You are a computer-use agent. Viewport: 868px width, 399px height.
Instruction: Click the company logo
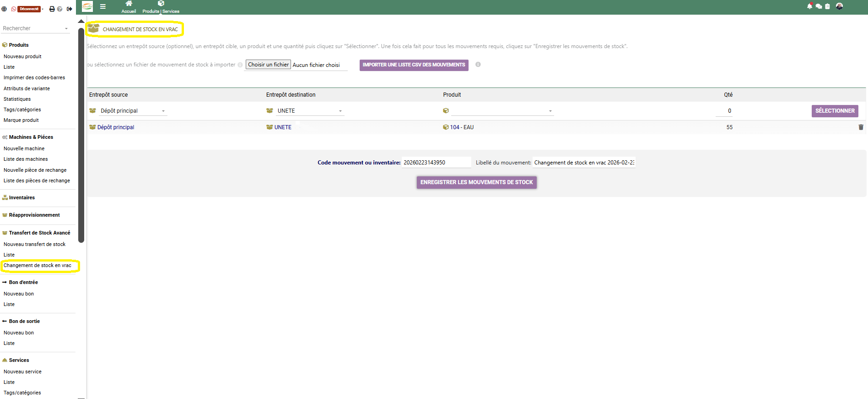tap(87, 6)
